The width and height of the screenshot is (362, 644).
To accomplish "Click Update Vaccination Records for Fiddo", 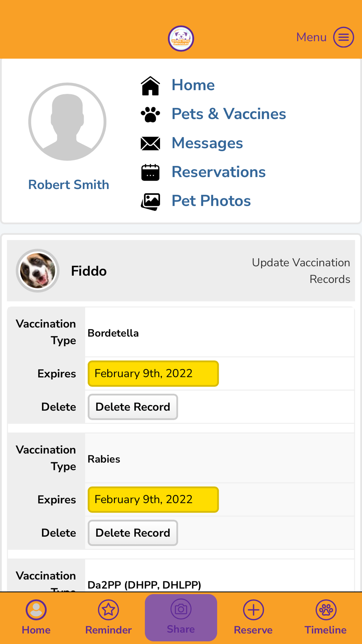I will [x=301, y=271].
